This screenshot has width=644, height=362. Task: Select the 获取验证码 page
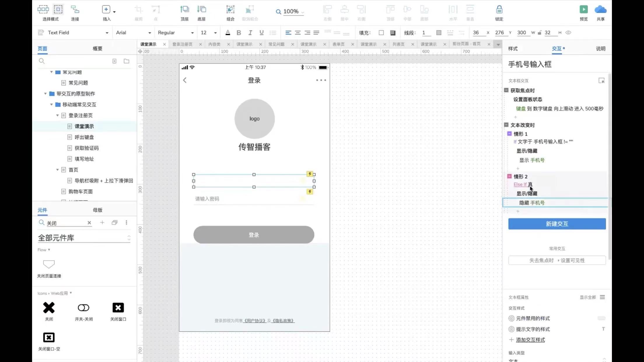click(x=86, y=148)
